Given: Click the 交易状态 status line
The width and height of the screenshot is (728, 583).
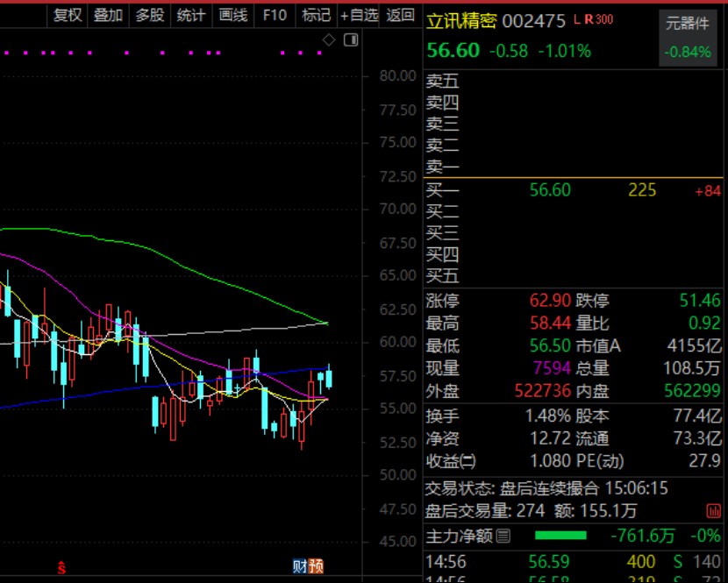Looking at the screenshot, I should (547, 488).
